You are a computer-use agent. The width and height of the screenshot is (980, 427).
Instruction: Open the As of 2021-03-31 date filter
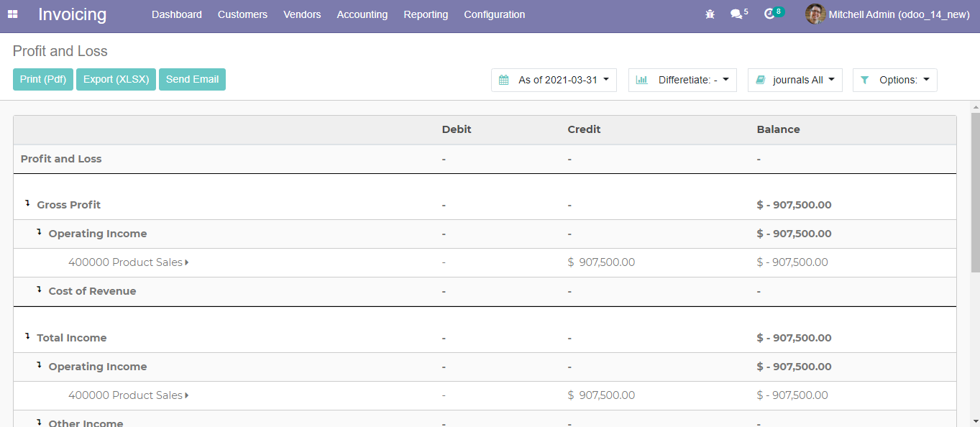click(x=554, y=80)
